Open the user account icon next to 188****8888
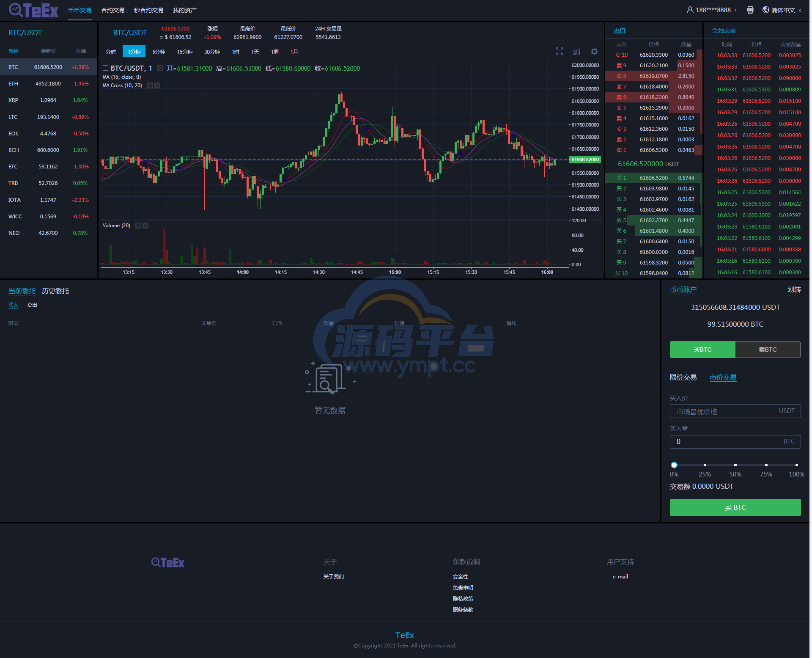The height and width of the screenshot is (658, 812). coord(690,10)
